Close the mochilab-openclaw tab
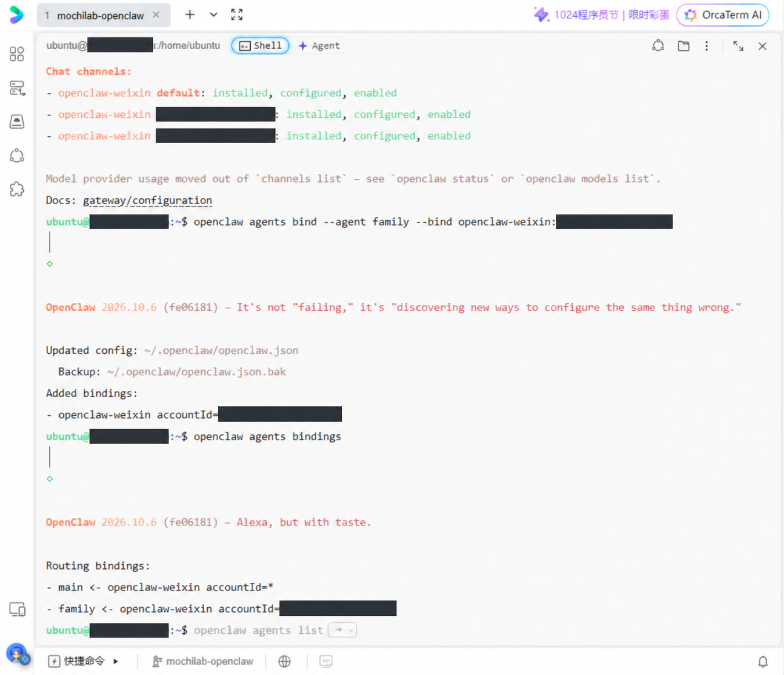 pos(156,15)
